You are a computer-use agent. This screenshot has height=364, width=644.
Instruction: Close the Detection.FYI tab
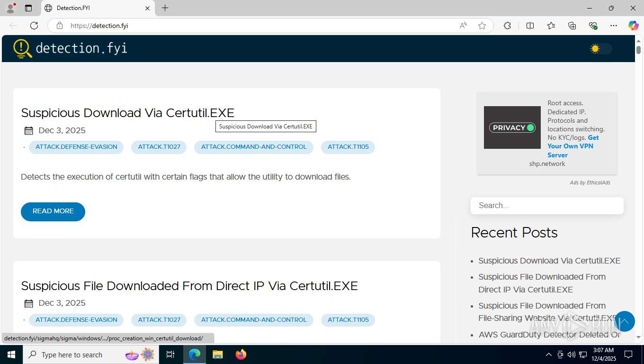[x=147, y=8]
